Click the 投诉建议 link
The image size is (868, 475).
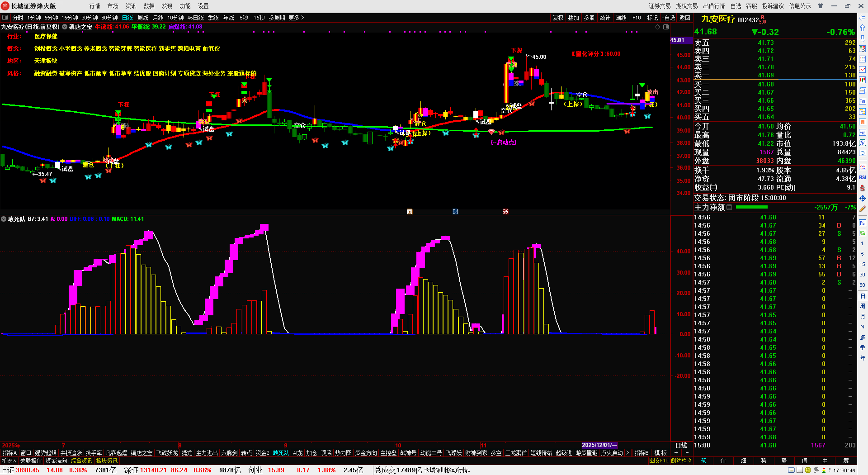point(773,6)
